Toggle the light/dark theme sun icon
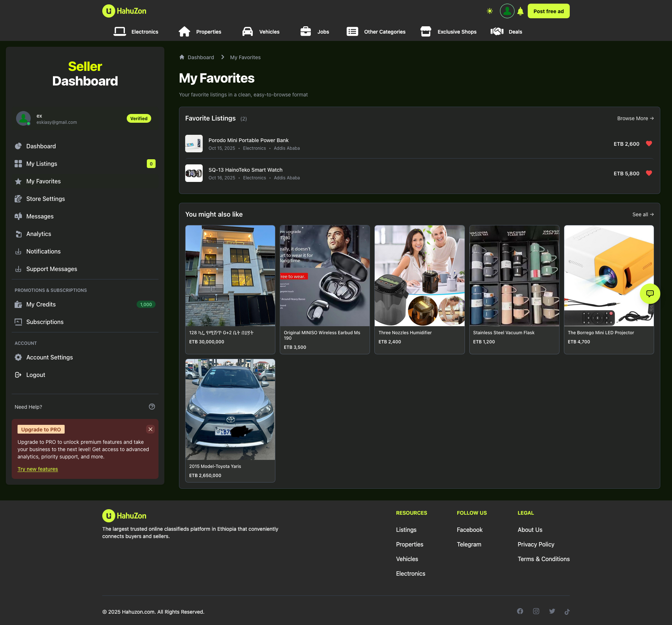 pos(490,11)
